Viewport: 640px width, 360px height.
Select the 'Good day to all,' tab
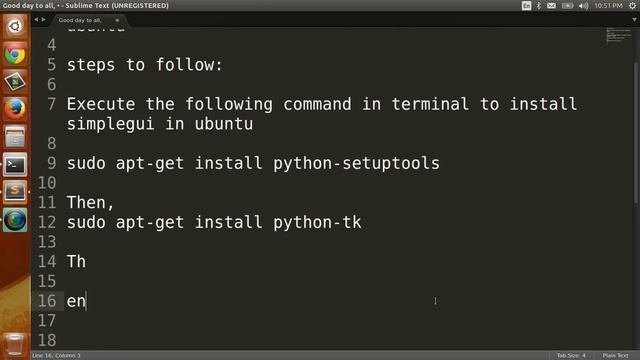coord(80,20)
